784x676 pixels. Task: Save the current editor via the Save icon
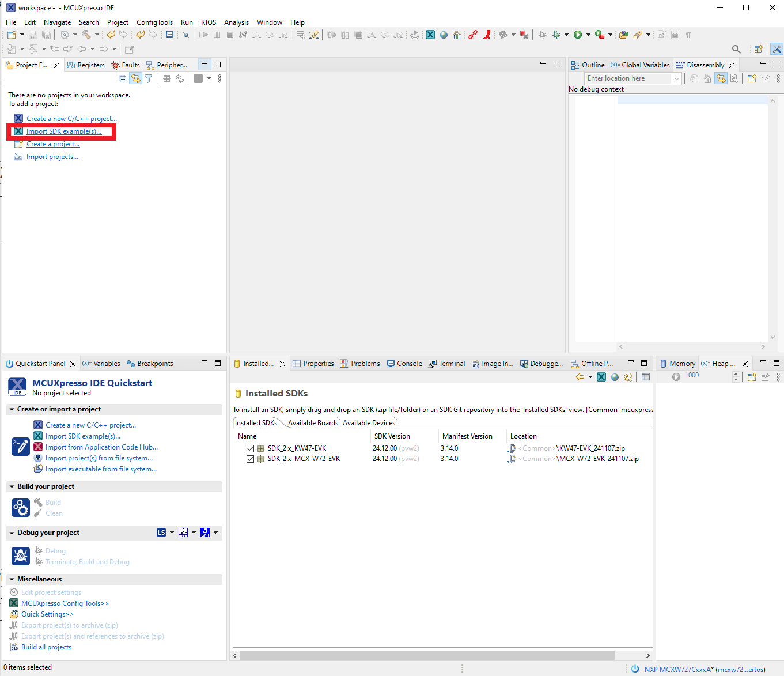click(33, 35)
